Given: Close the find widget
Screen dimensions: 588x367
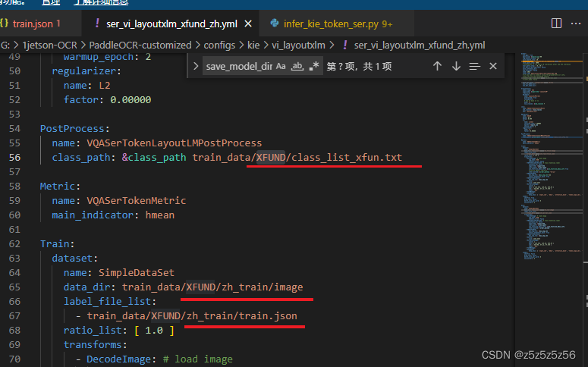Looking at the screenshot, I should pyautogui.click(x=493, y=67).
